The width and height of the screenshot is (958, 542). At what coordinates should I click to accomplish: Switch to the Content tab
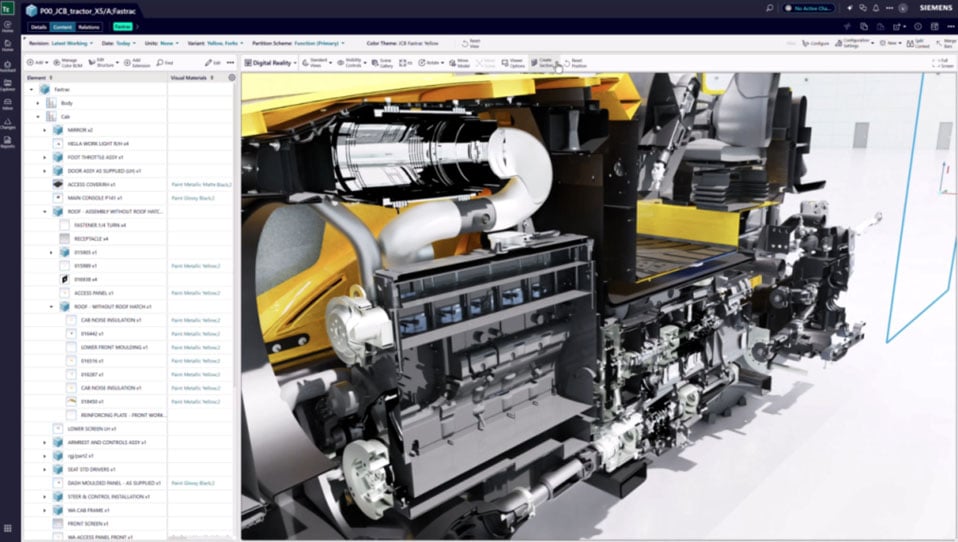pyautogui.click(x=62, y=27)
